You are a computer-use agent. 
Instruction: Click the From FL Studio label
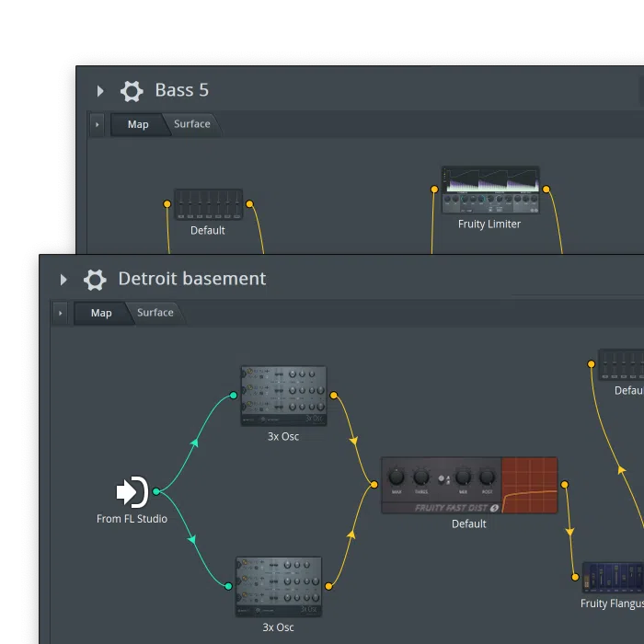[132, 519]
